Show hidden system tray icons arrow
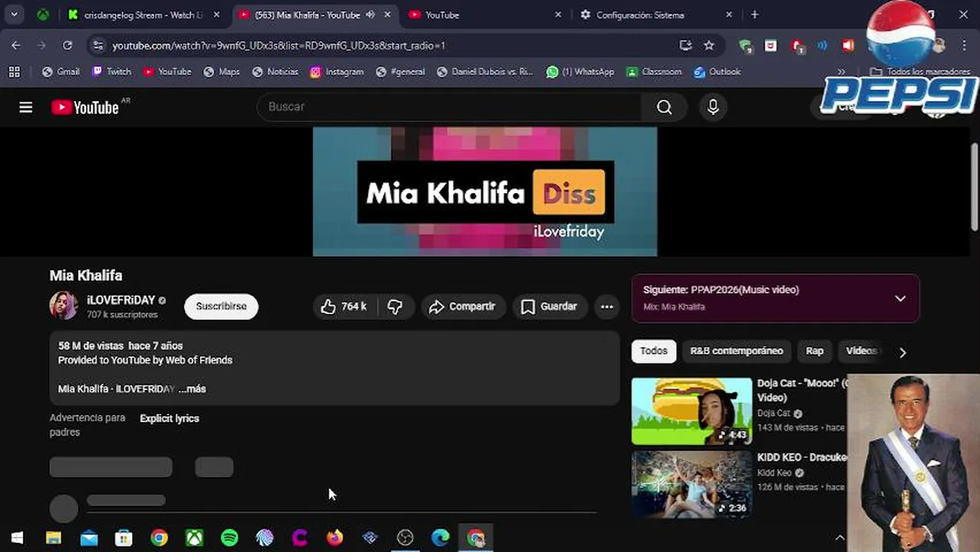The width and height of the screenshot is (980, 552). point(840,538)
